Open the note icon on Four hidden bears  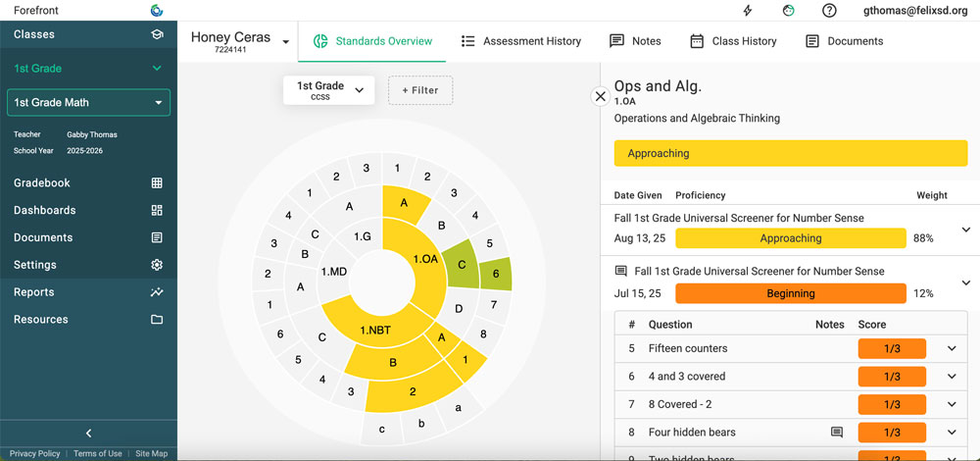[836, 433]
